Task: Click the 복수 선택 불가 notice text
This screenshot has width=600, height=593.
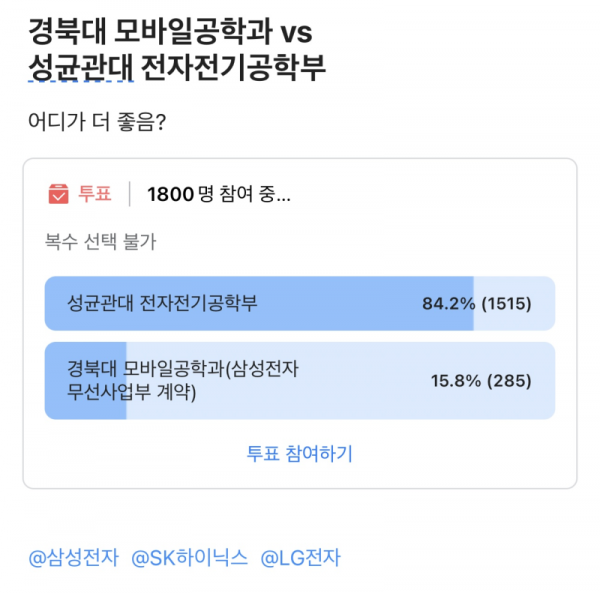Action: pyautogui.click(x=100, y=242)
